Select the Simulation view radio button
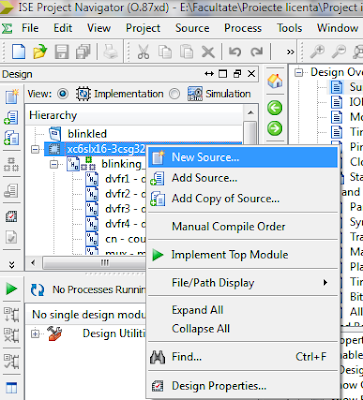 (174, 94)
